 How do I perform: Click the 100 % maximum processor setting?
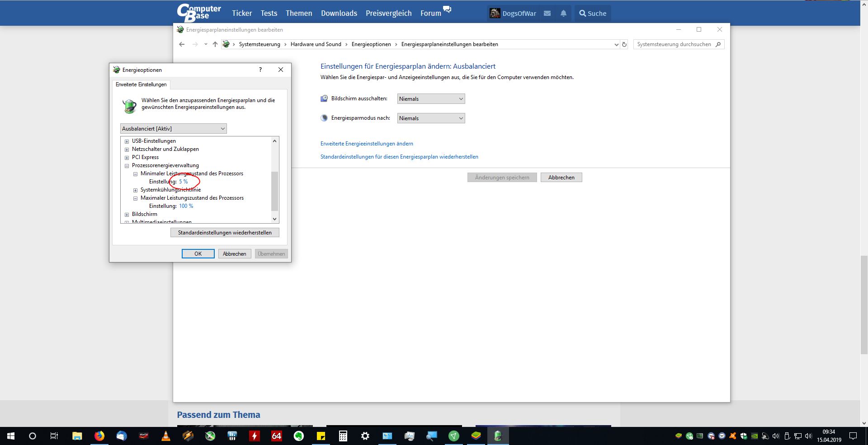186,206
